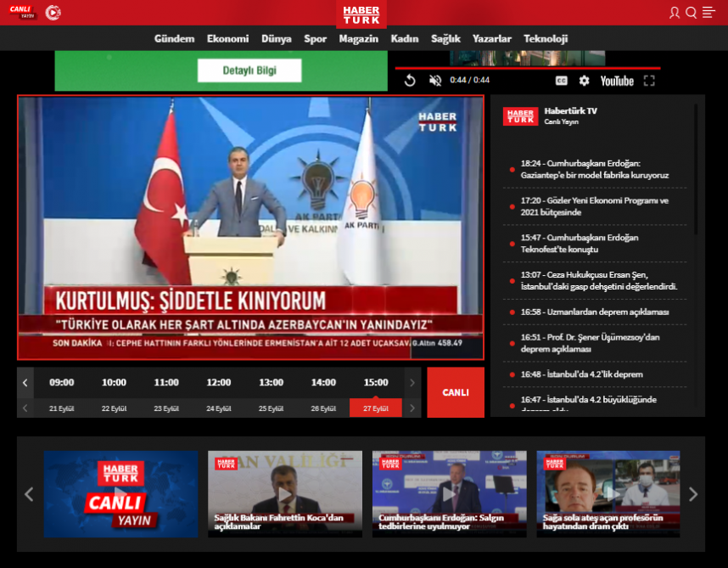The width and height of the screenshot is (728, 568).
Task: Open the user account profile icon
Action: [x=675, y=12]
